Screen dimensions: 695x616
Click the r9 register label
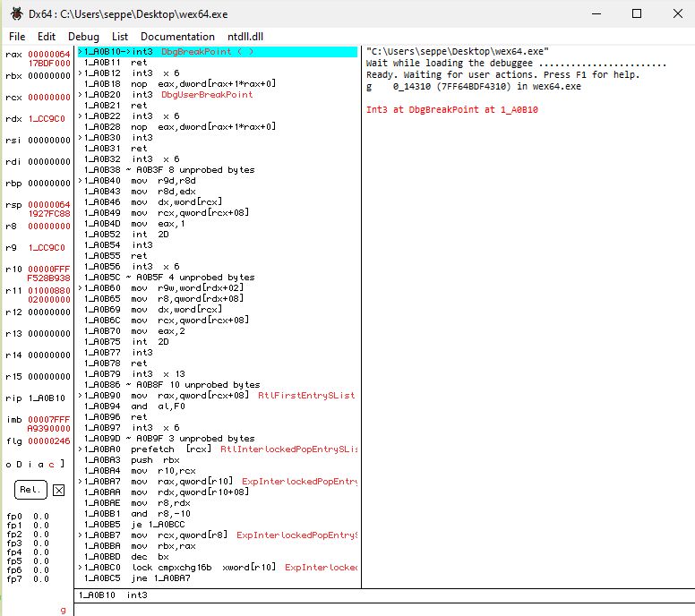click(11, 248)
